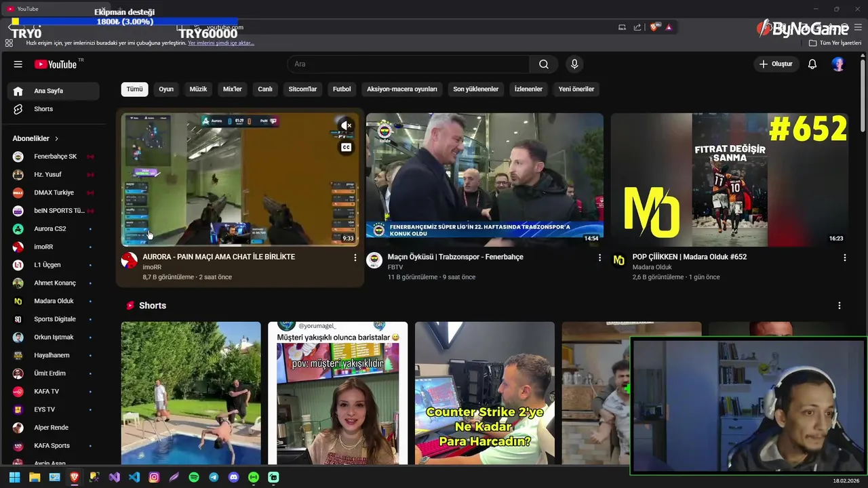Open File Explorer from the taskbar
The width and height of the screenshot is (868, 488).
coord(35,477)
